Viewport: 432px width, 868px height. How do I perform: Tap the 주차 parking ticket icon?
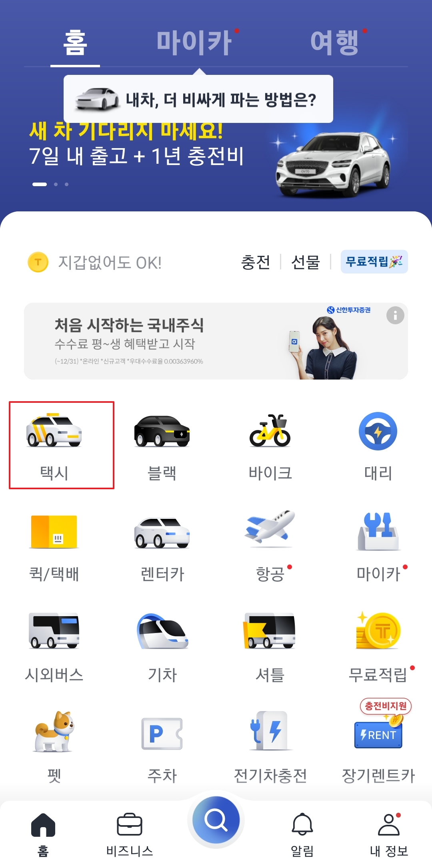(x=162, y=733)
